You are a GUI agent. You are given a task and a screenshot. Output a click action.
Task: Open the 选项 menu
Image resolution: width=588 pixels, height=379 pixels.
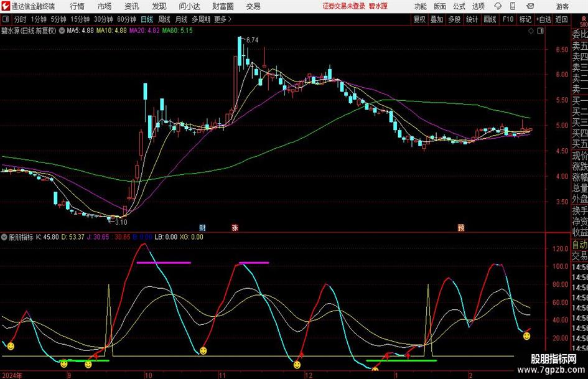[x=478, y=6]
